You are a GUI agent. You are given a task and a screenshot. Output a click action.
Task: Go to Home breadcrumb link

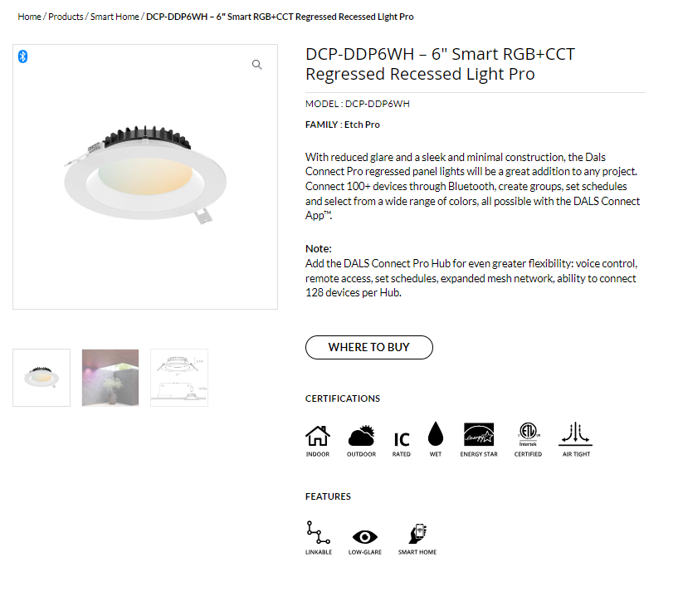pos(29,17)
